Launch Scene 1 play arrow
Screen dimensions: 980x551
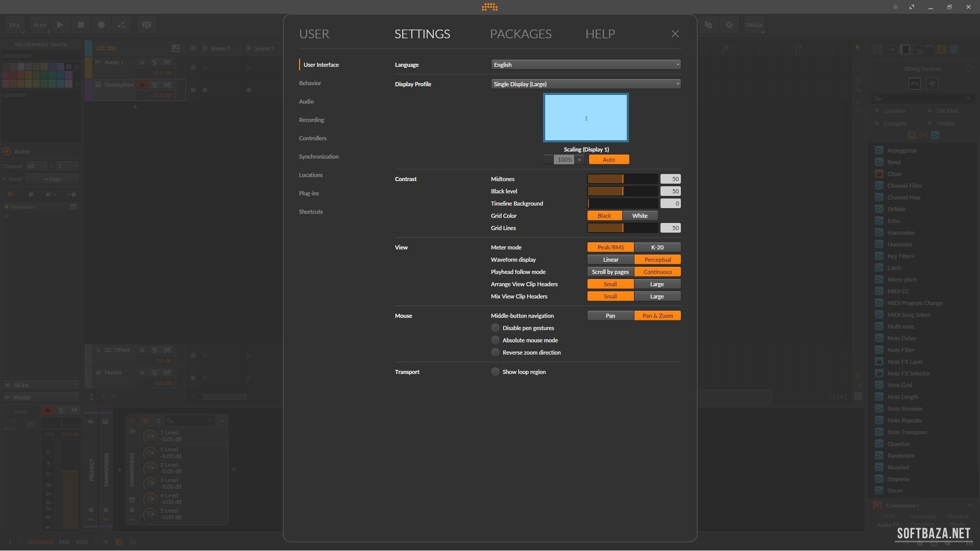pyautogui.click(x=205, y=48)
